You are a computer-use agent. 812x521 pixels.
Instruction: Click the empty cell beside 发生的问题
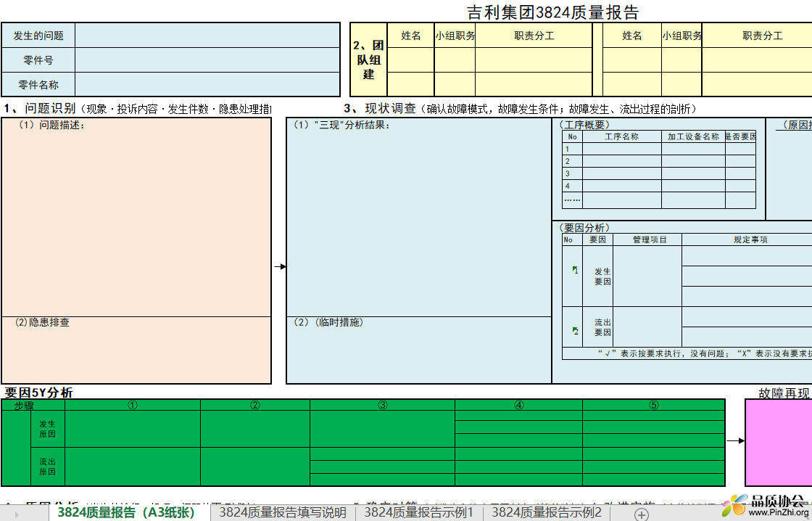point(207,36)
